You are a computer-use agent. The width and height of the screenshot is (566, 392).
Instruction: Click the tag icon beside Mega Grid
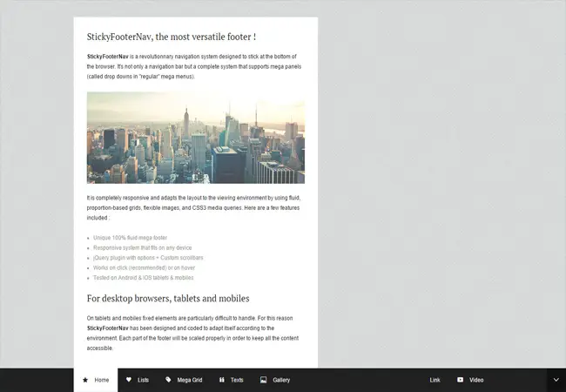tap(168, 380)
